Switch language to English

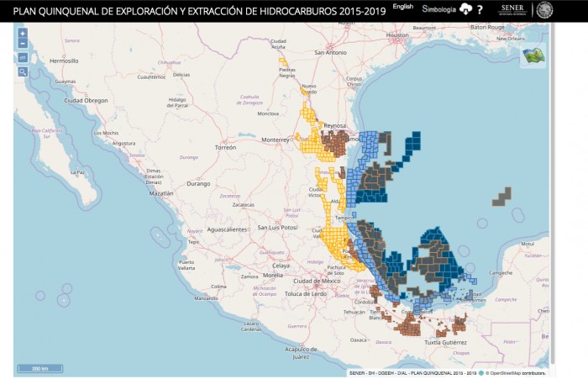pos(403,7)
